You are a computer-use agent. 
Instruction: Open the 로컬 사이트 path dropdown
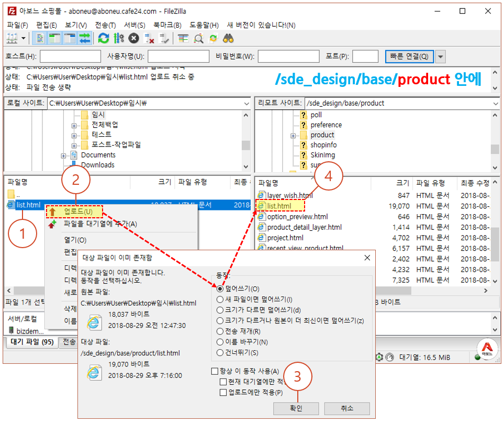point(246,104)
